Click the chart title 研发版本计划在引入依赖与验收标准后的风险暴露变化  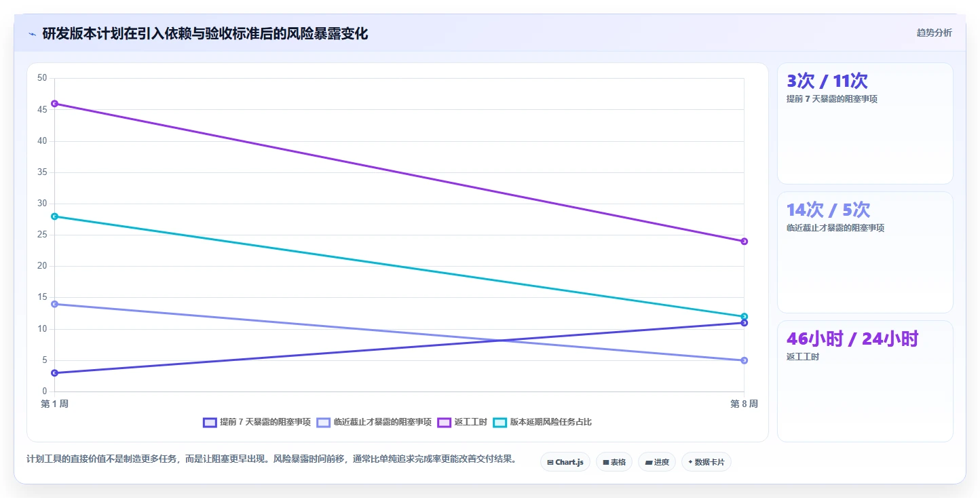(x=205, y=33)
